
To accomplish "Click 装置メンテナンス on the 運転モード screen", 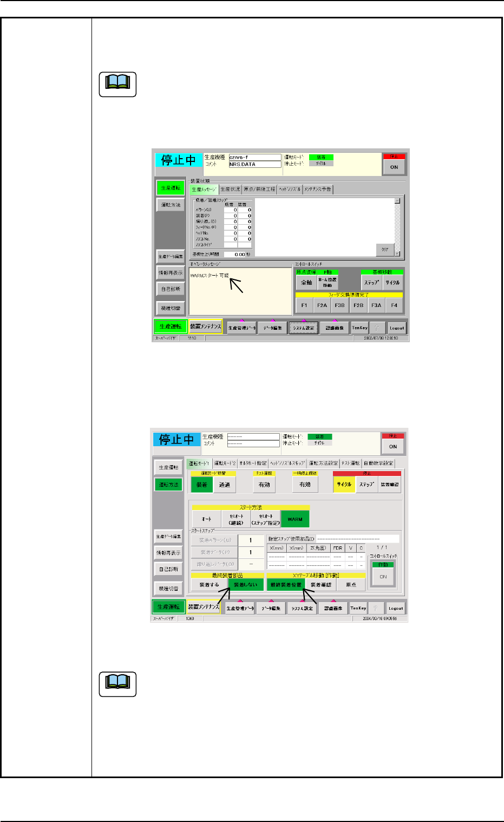I will (204, 607).
